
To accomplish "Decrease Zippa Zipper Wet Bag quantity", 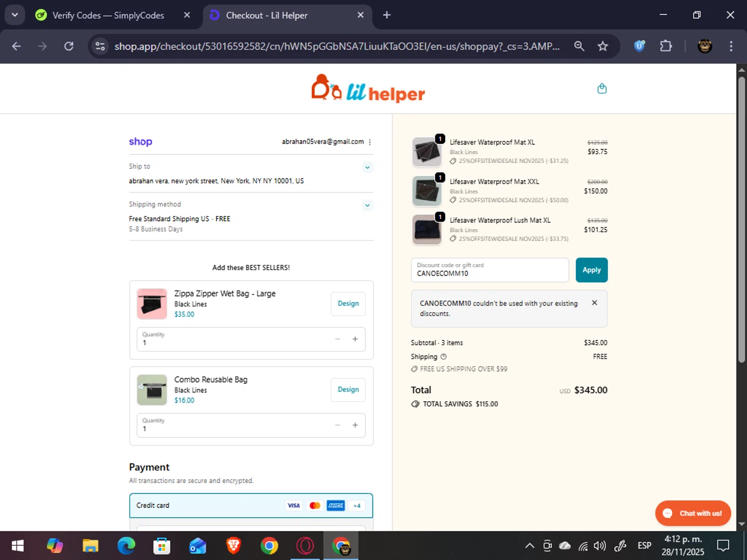I will click(x=338, y=339).
